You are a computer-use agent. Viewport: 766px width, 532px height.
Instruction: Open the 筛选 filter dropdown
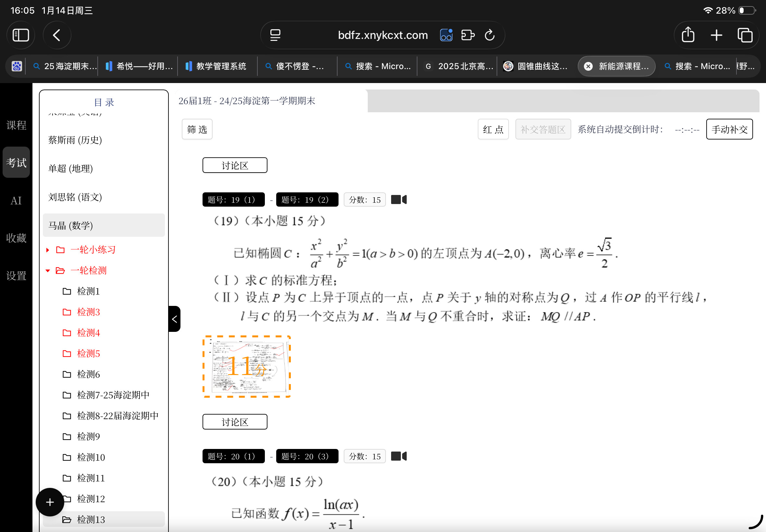coord(197,129)
